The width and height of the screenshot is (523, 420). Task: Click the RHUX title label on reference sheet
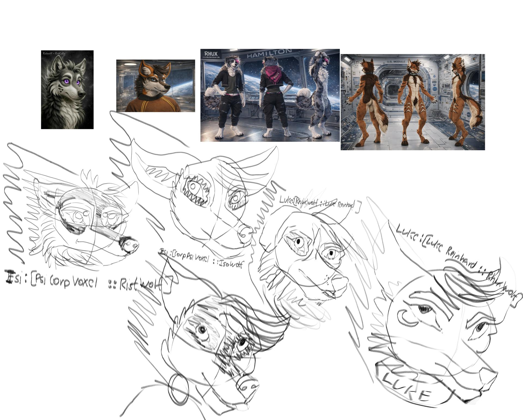[211, 54]
